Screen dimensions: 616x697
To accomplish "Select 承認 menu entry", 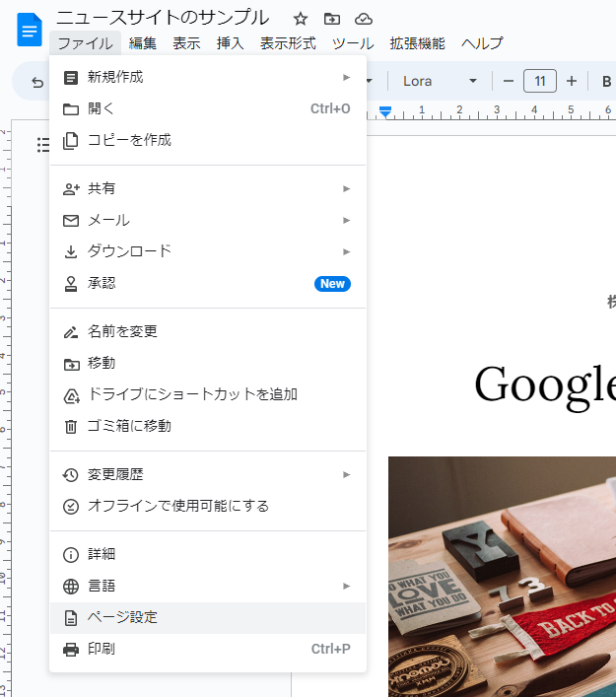I will 208,284.
